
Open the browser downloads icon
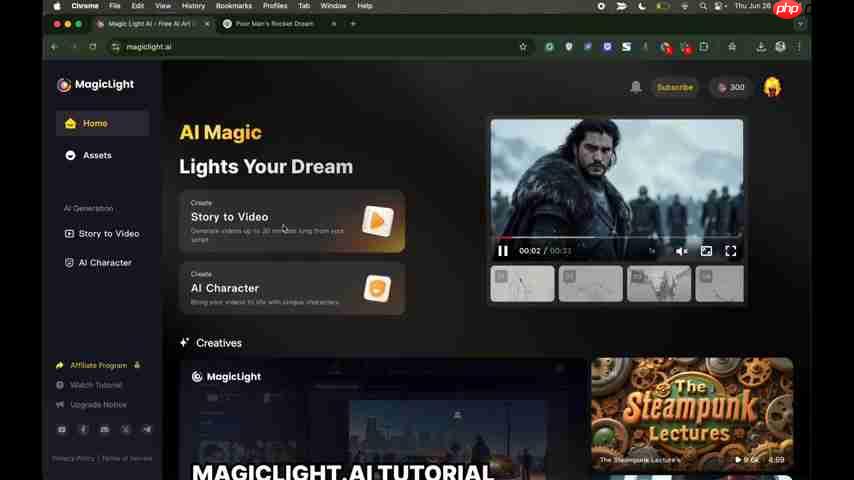[761, 47]
